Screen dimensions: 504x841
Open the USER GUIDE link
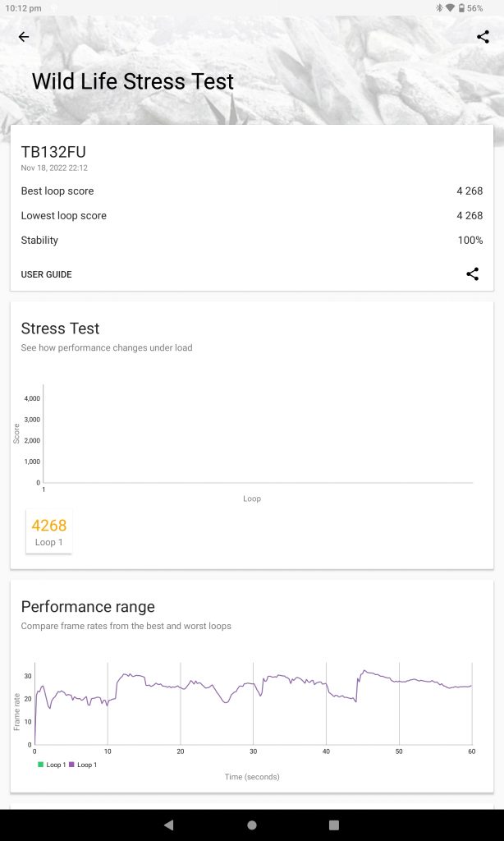[x=47, y=274]
